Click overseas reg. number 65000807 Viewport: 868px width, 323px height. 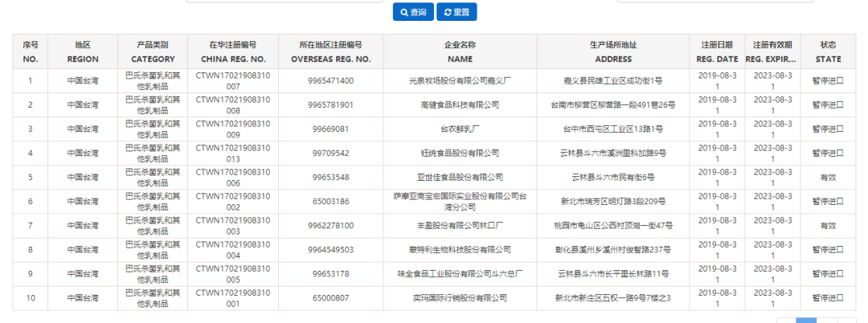coord(331,298)
